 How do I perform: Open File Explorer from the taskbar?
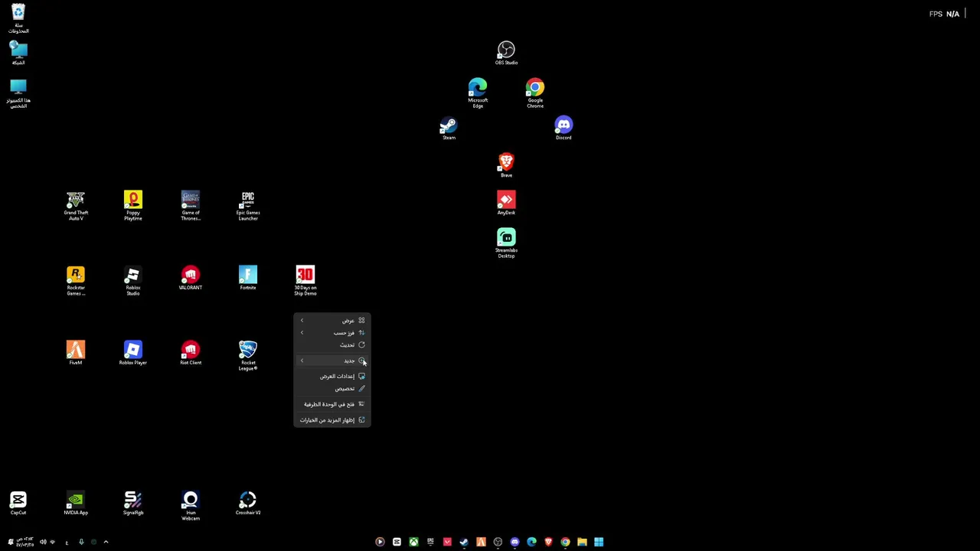click(582, 542)
